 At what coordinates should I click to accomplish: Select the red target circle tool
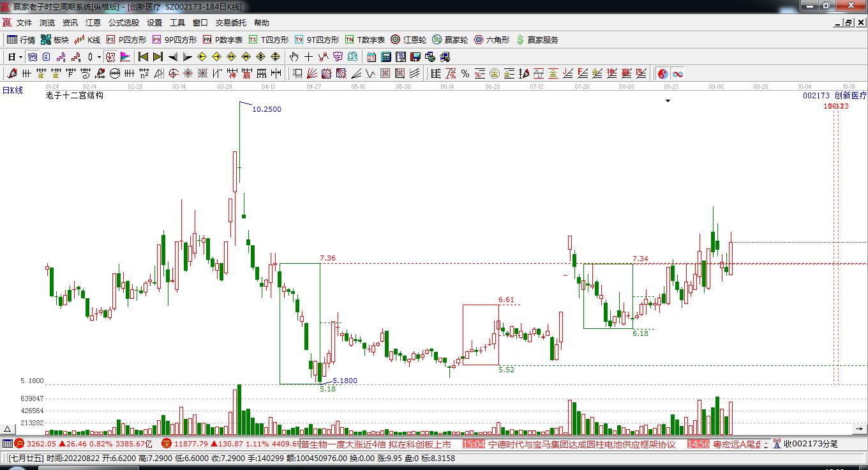(173, 73)
